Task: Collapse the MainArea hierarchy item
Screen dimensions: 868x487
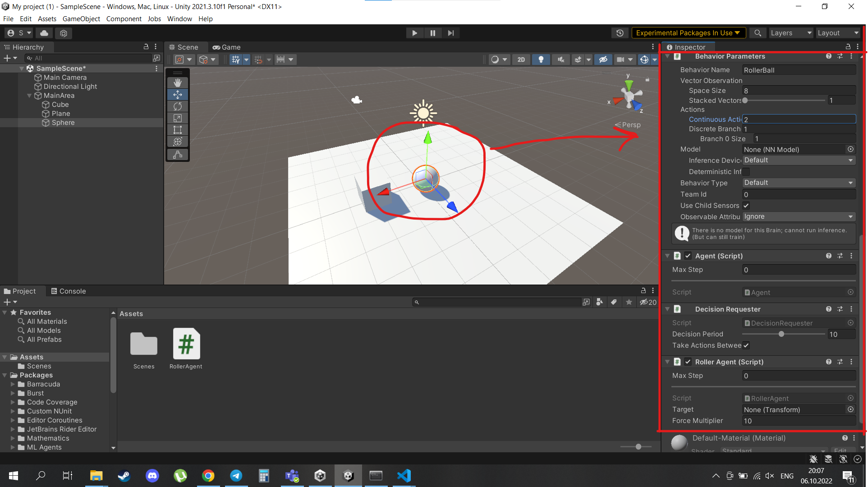Action: (29, 96)
